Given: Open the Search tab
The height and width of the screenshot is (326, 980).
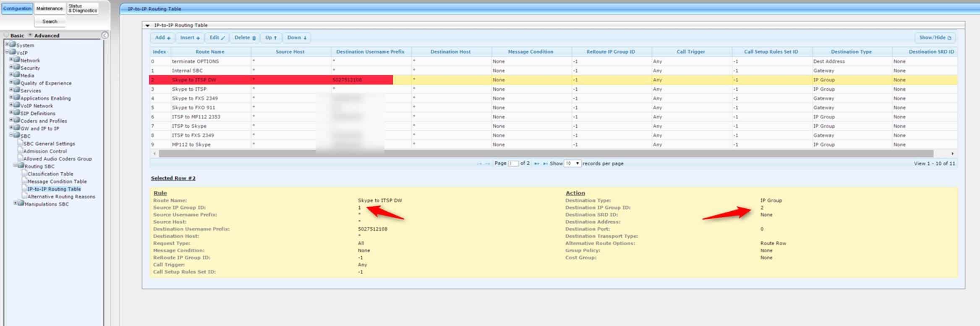Looking at the screenshot, I should (x=50, y=21).
